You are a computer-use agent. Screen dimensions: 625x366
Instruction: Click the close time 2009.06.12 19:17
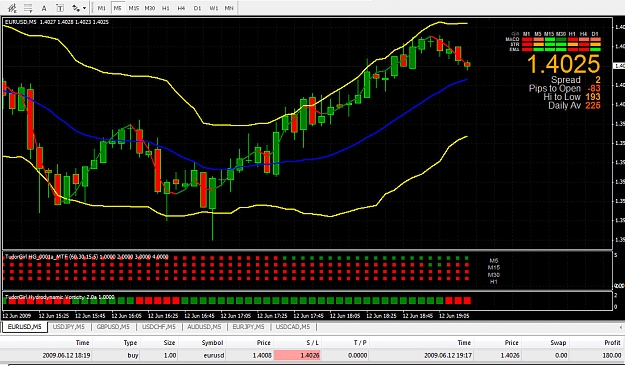click(448, 355)
